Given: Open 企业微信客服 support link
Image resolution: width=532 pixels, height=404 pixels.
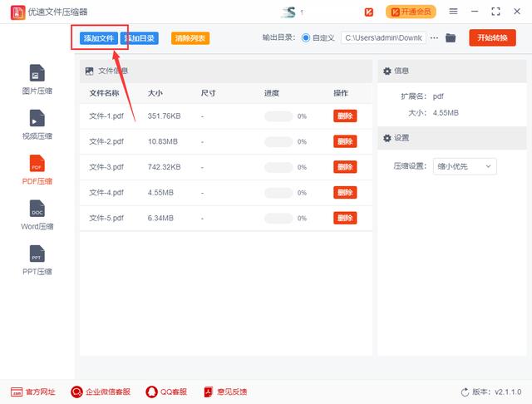Looking at the screenshot, I should coord(101,392).
